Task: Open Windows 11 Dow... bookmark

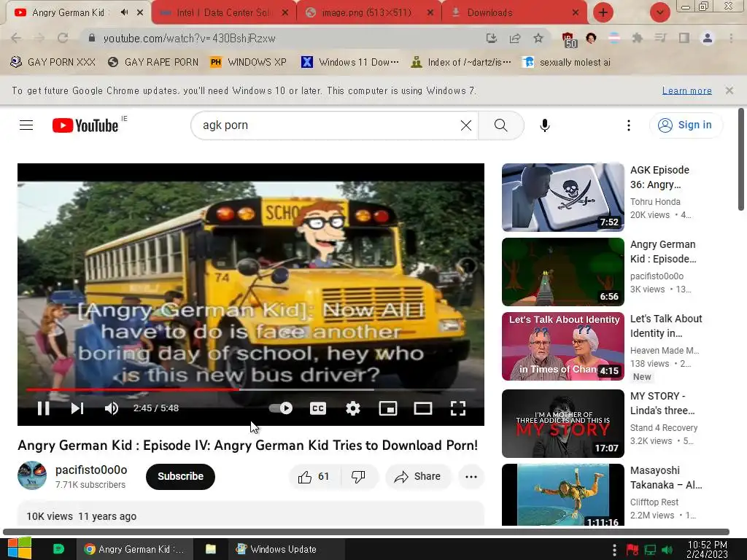Action: (350, 62)
